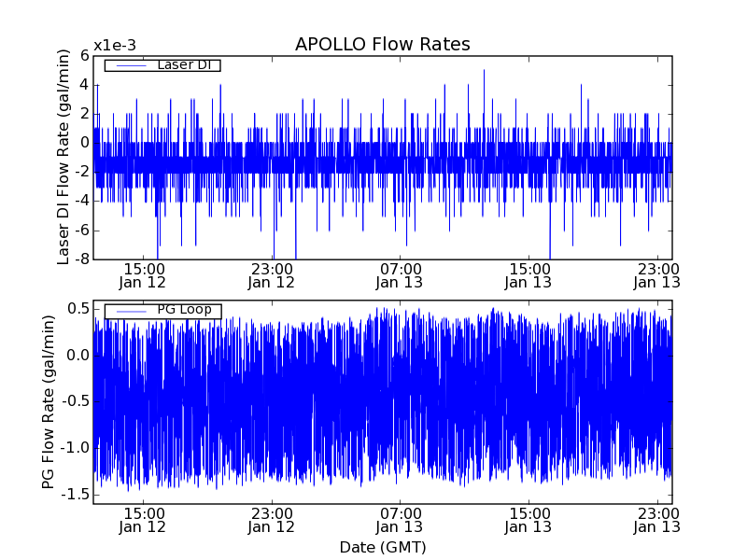Click "15:00 Jan 12" under the PG Loop plot

click(x=143, y=521)
